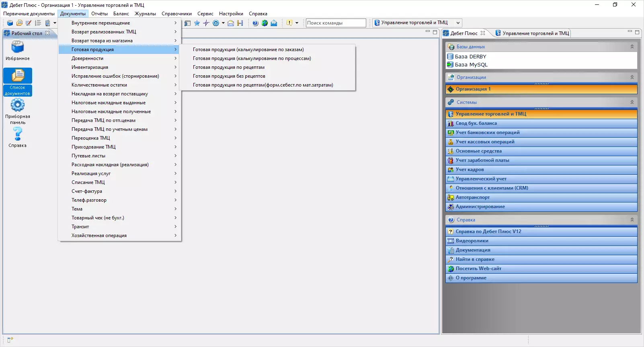Viewport: 644px width, 347px height.
Task: Open the gear icon dropdown arrow
Action: (x=223, y=23)
